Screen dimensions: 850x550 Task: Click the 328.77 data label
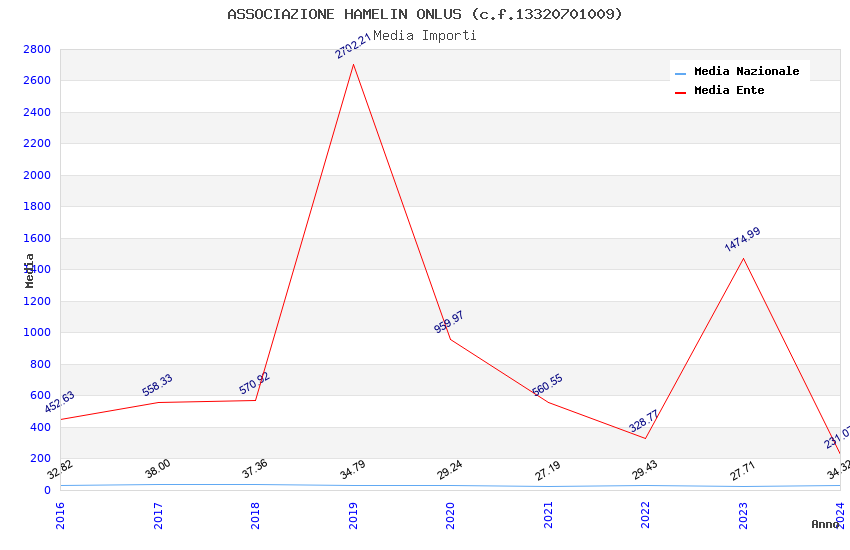[643, 421]
